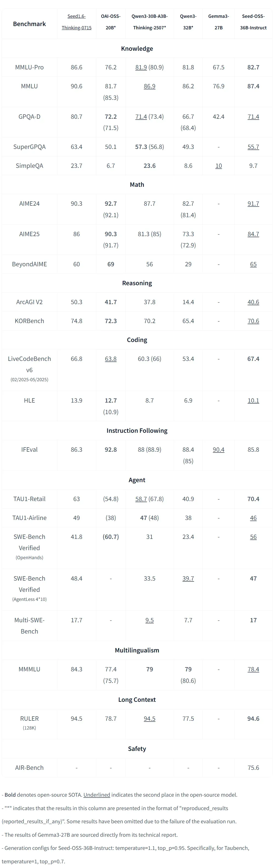This screenshot has width=275, height=868.
Task: Click the Instruction Following section heading
Action: click(x=137, y=431)
